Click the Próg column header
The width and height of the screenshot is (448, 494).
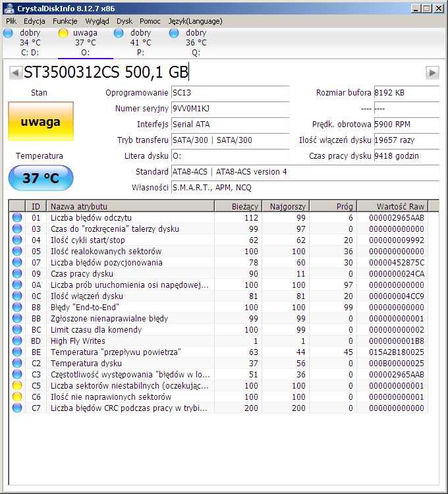click(333, 206)
